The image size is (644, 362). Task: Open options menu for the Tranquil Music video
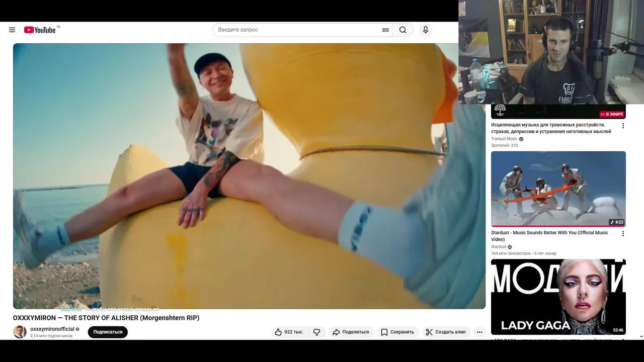623,126
